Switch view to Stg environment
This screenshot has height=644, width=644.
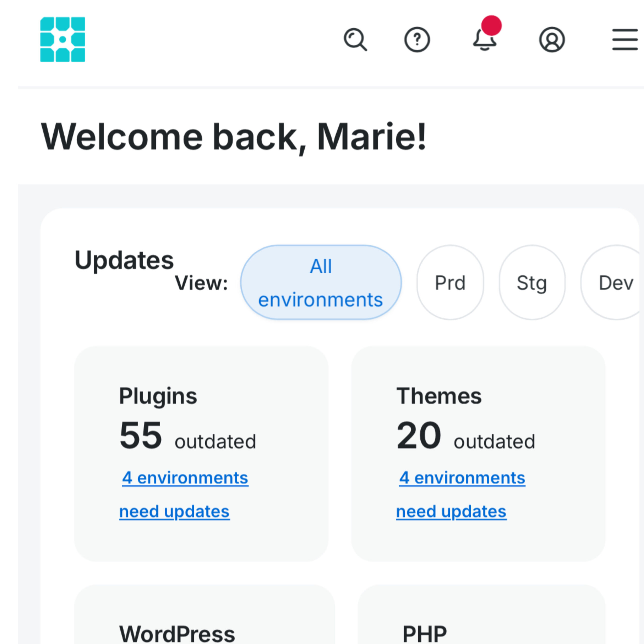click(532, 282)
